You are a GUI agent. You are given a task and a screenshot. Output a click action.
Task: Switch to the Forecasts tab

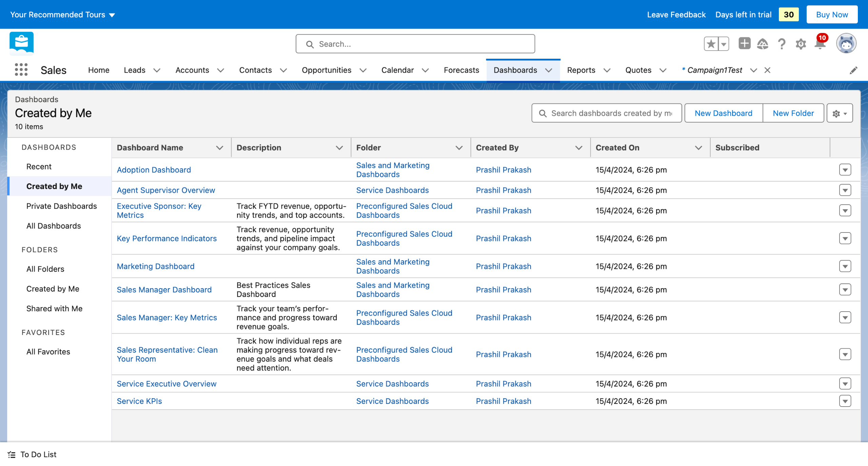461,70
